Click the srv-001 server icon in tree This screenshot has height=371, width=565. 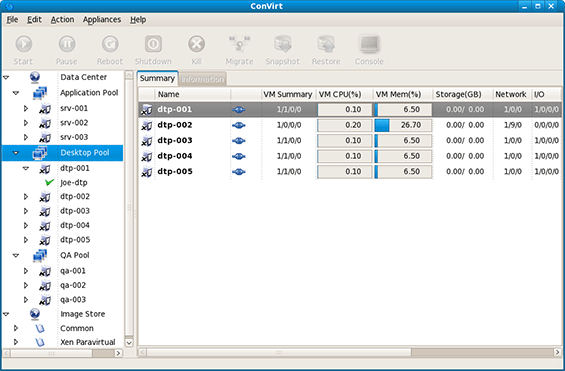point(45,108)
